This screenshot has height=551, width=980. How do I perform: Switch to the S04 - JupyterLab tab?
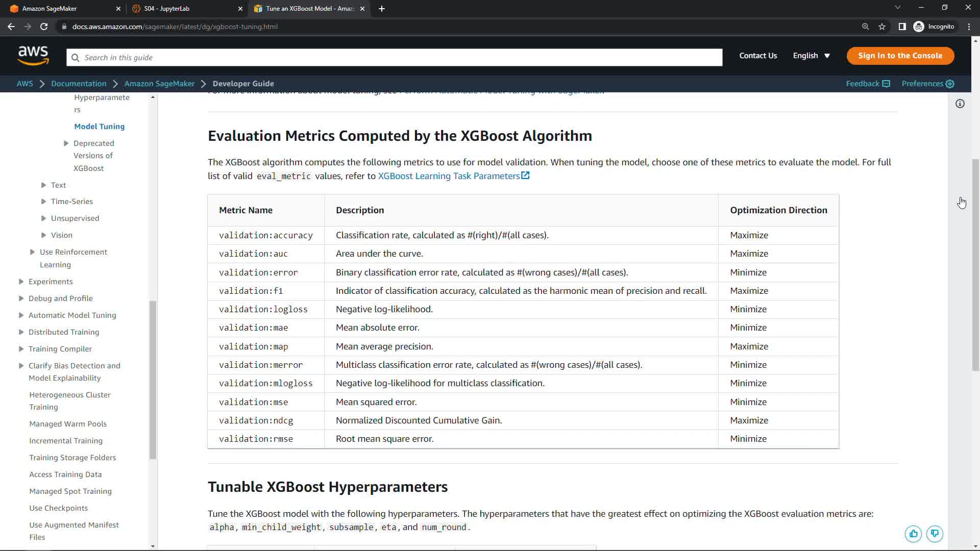166,9
